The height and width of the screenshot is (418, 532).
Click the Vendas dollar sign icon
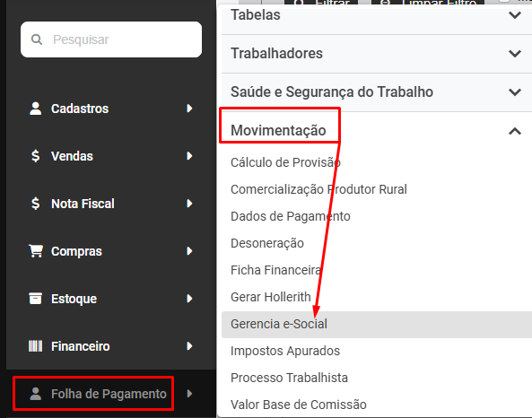click(x=35, y=156)
